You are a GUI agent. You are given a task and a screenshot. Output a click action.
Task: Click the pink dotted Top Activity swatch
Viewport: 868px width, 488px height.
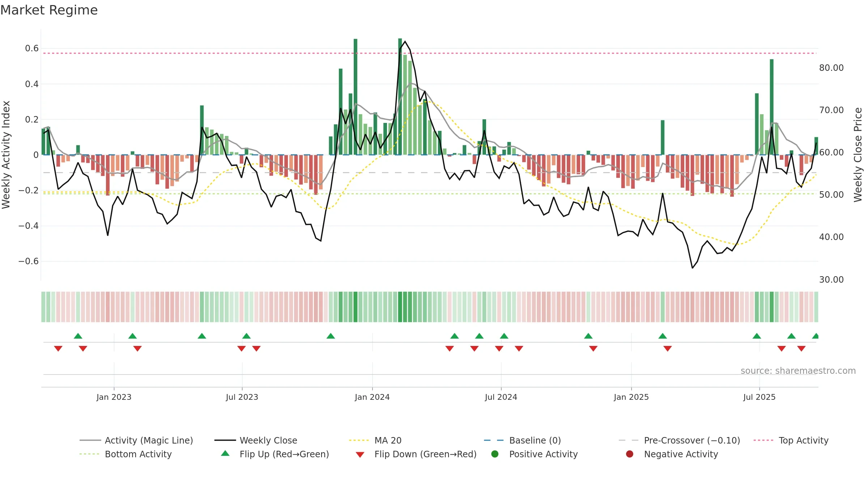coord(763,440)
